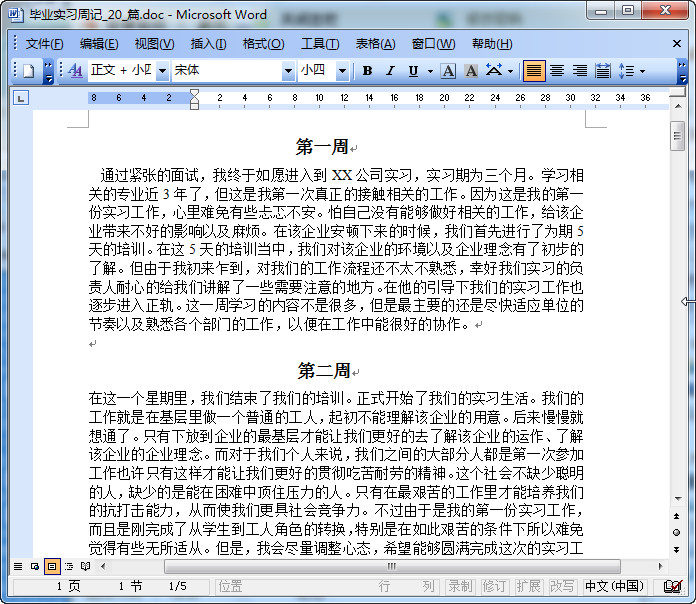This screenshot has width=696, height=604.
Task: Click into the Style box showing 正文 + 小四
Action: pos(122,71)
